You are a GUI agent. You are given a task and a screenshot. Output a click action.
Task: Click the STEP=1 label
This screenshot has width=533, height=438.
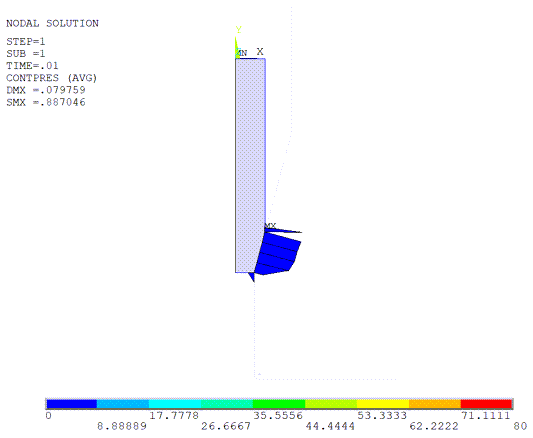25,42
